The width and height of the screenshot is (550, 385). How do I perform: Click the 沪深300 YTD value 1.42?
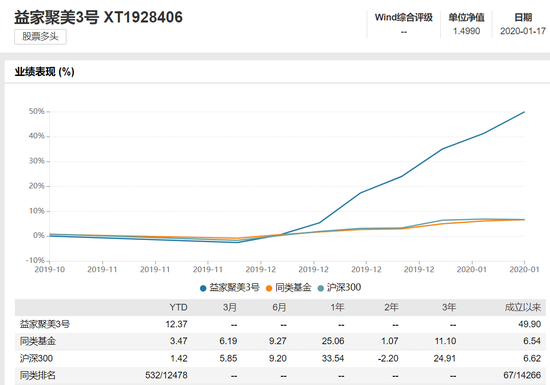pos(179,358)
